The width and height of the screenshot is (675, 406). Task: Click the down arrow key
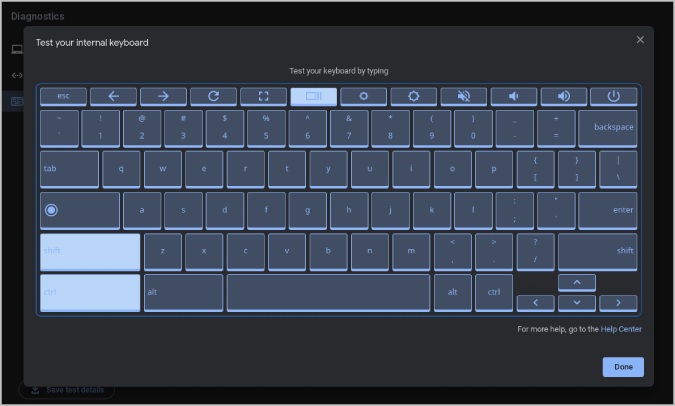(577, 303)
